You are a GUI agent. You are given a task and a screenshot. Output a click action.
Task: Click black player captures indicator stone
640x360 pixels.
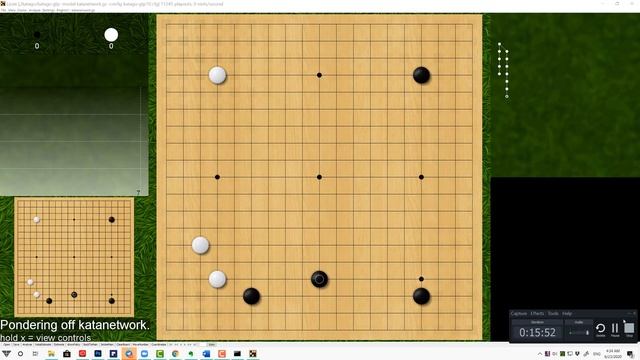37,35
